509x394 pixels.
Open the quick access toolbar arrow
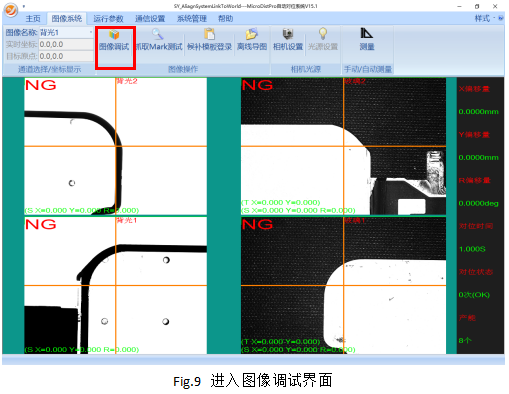tap(24, 6)
